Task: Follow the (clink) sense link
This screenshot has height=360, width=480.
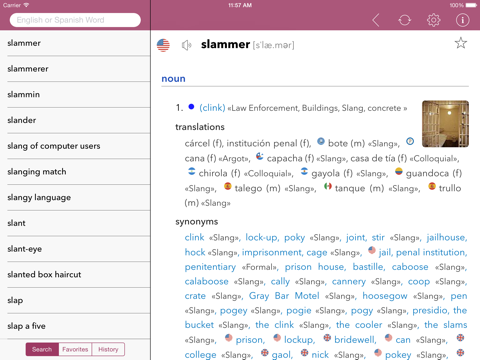Action: [212, 108]
